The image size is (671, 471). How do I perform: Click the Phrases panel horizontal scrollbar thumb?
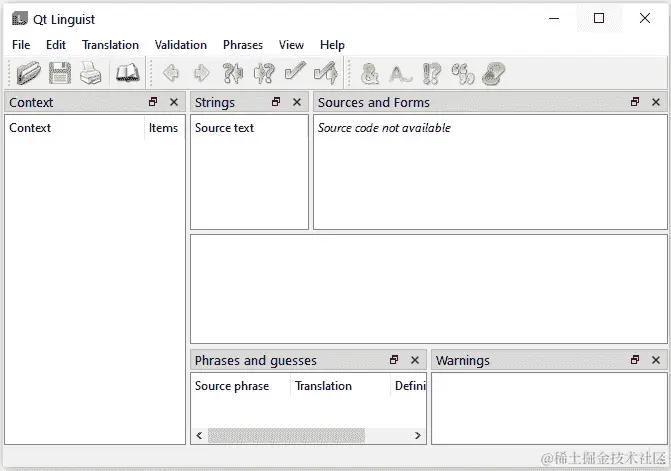(x=286, y=435)
